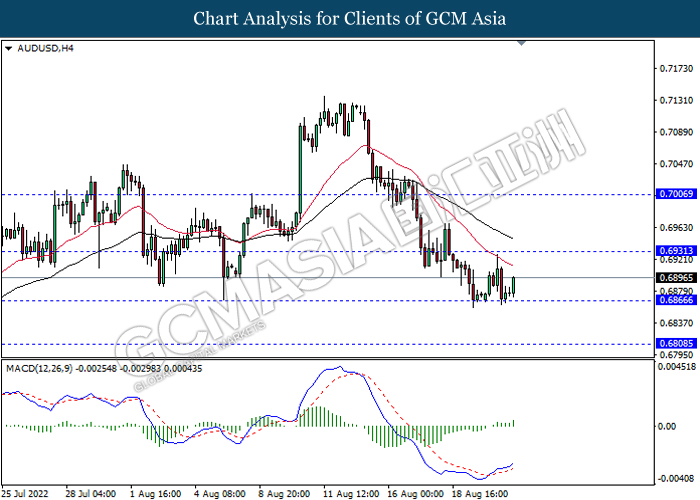The width and height of the screenshot is (700, 500).
Task: Click the 28 Jul 04:00 time label
Action: click(91, 494)
